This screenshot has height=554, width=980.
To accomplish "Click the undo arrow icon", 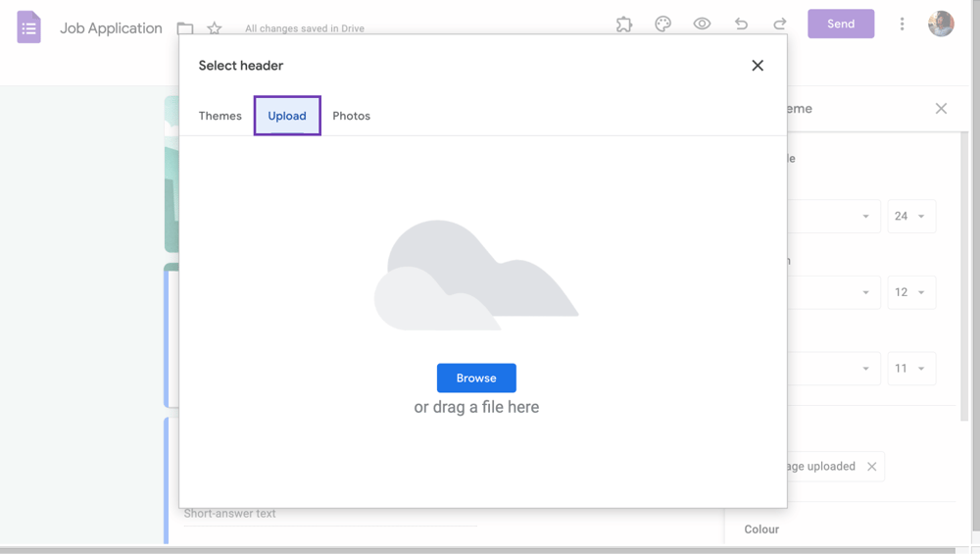I will point(741,25).
